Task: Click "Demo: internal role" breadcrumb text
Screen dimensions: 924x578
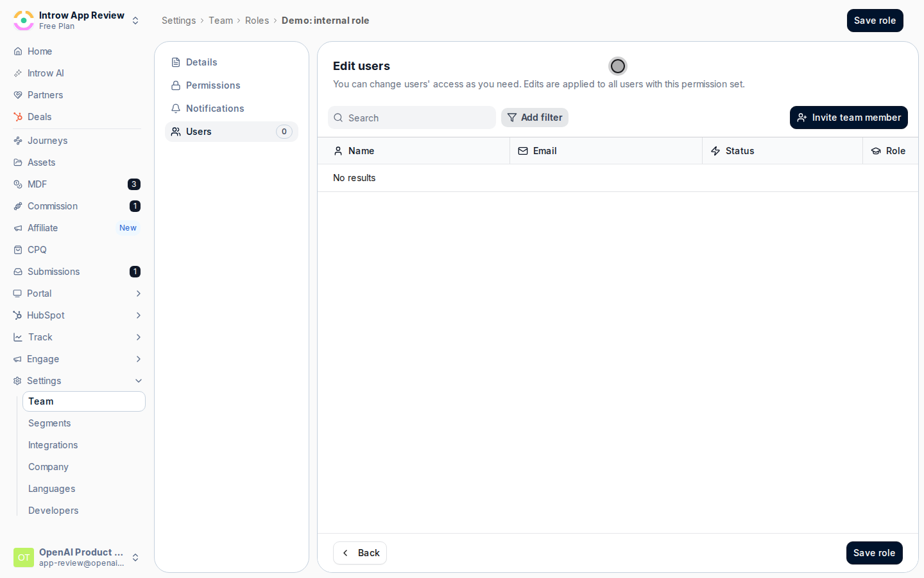Action: coord(325,21)
